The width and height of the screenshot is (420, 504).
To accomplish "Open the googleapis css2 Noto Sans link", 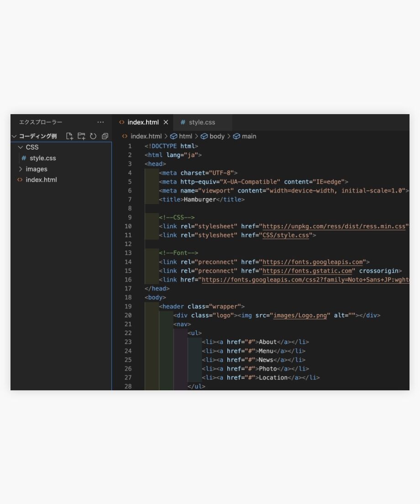I will [305, 280].
